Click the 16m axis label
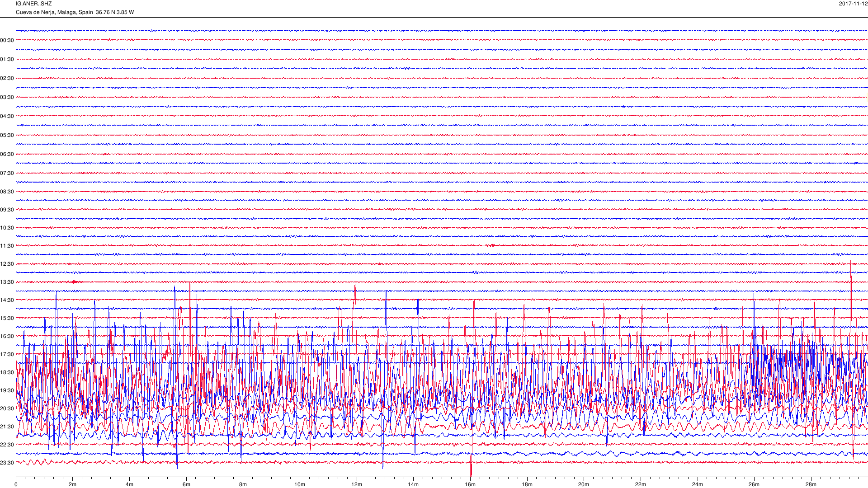The width and height of the screenshot is (868, 488). 470,484
